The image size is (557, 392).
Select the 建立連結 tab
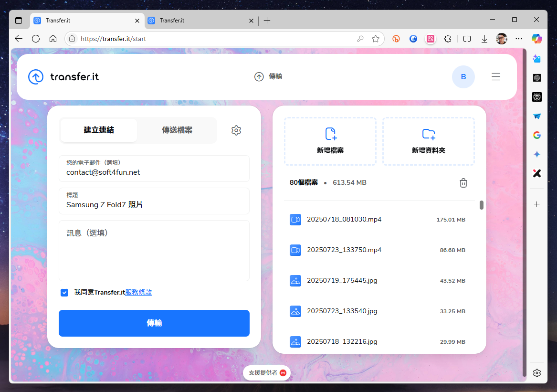[99, 130]
